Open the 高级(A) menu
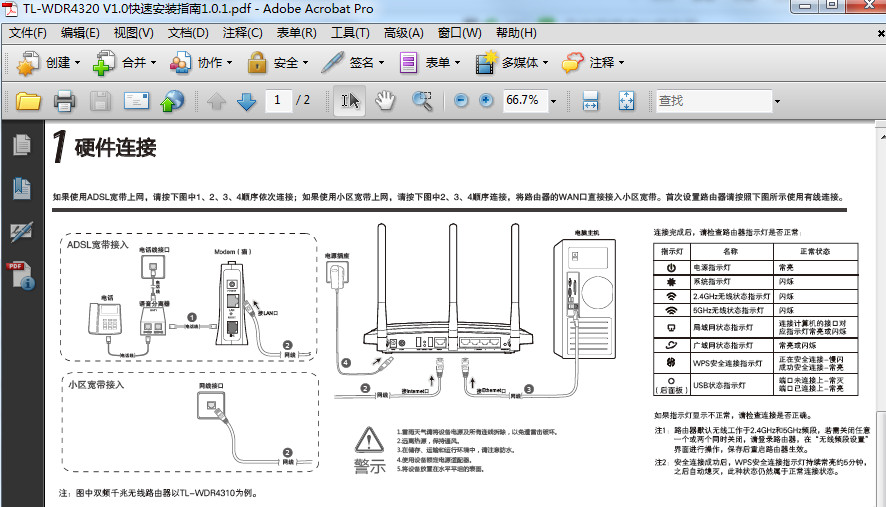The width and height of the screenshot is (886, 507). coord(403,33)
